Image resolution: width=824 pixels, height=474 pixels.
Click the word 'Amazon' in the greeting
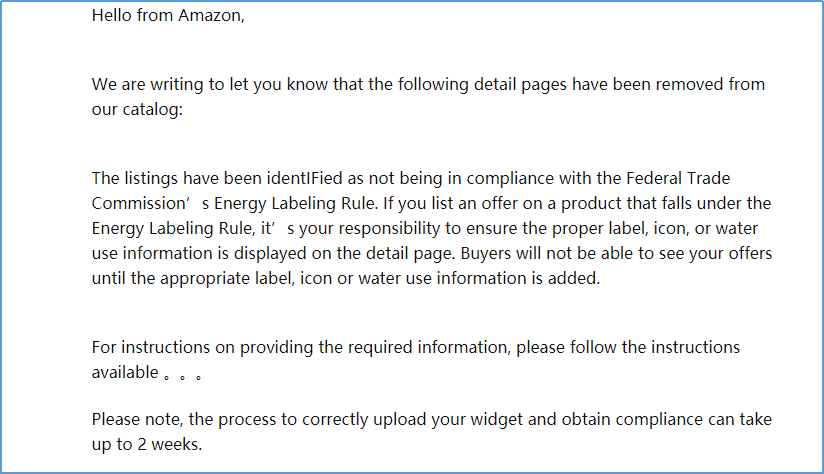[x=210, y=16]
